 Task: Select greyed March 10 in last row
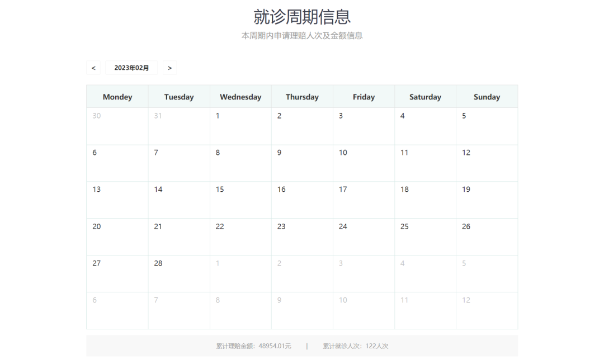(364, 310)
